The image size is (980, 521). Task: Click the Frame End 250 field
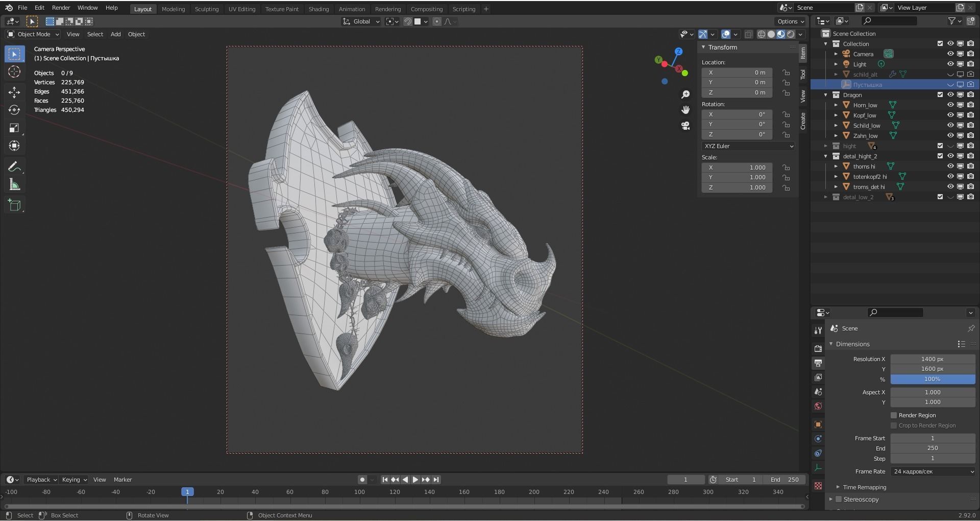(x=933, y=448)
